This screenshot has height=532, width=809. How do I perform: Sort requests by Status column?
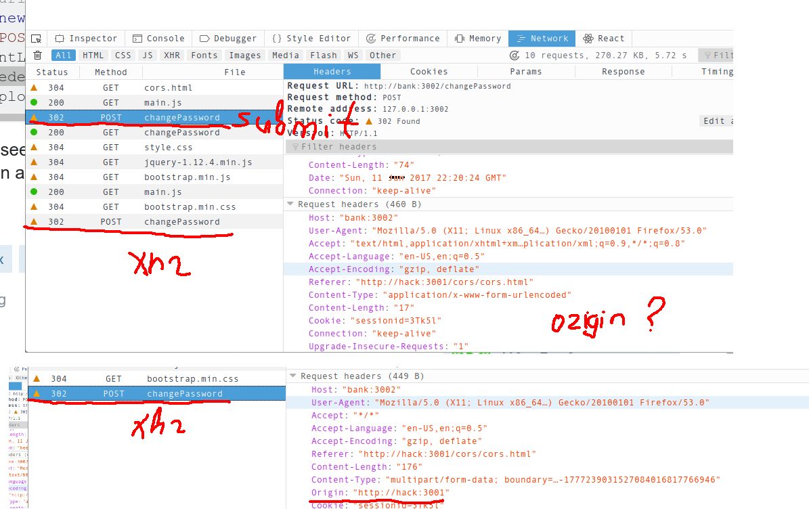coord(52,72)
